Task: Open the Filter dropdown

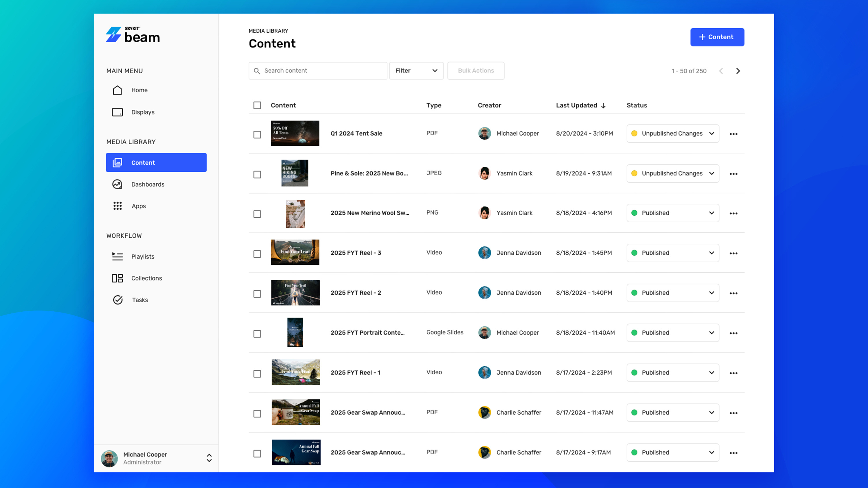Action: 416,71
